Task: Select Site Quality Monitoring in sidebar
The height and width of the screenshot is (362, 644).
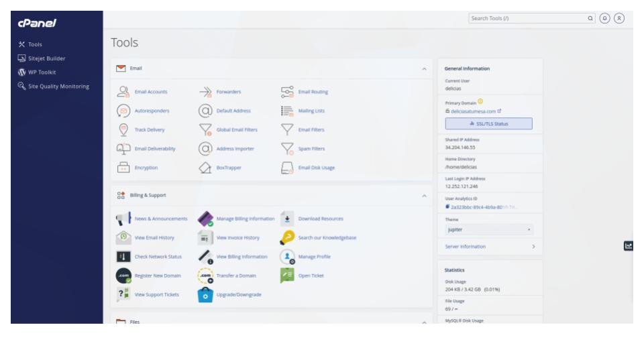Action: [54, 86]
